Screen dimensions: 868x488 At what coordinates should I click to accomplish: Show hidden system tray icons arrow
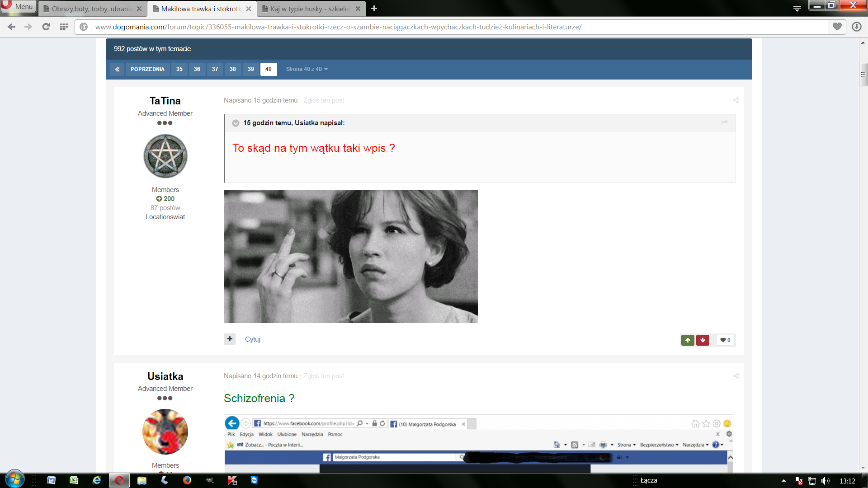click(783, 481)
